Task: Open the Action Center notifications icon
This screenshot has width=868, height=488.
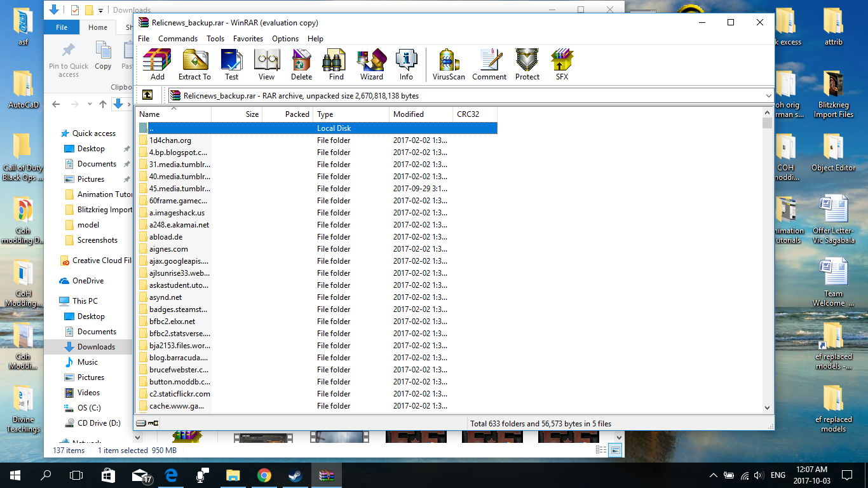Action: [847, 475]
